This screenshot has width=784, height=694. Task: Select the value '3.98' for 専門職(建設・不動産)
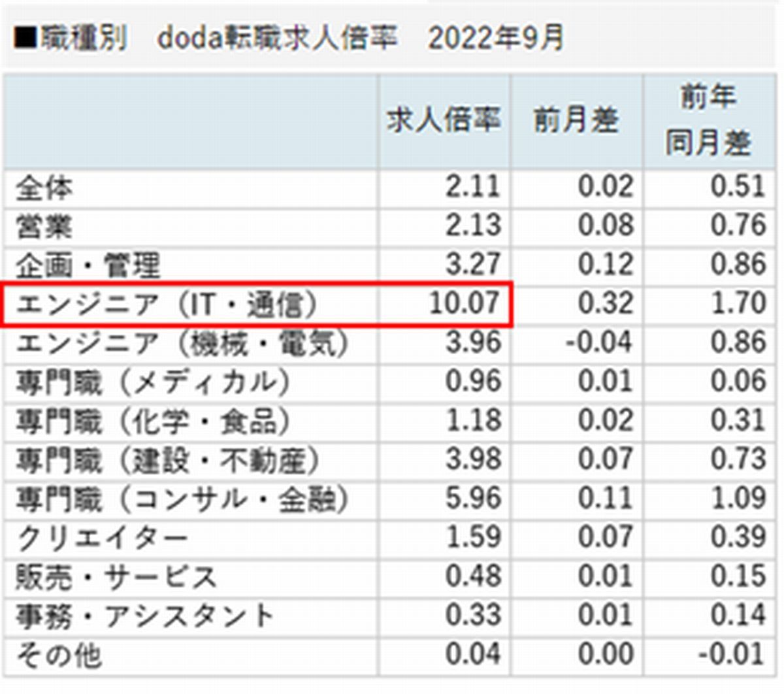(474, 459)
